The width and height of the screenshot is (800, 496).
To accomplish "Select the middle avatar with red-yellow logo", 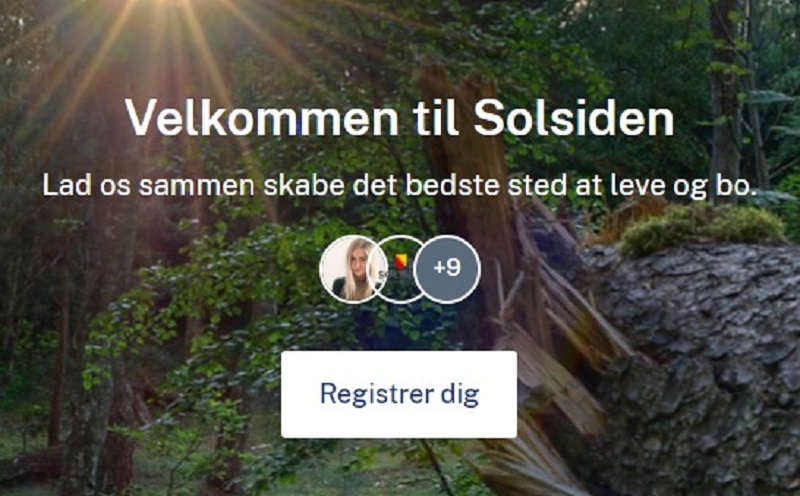I will [401, 269].
